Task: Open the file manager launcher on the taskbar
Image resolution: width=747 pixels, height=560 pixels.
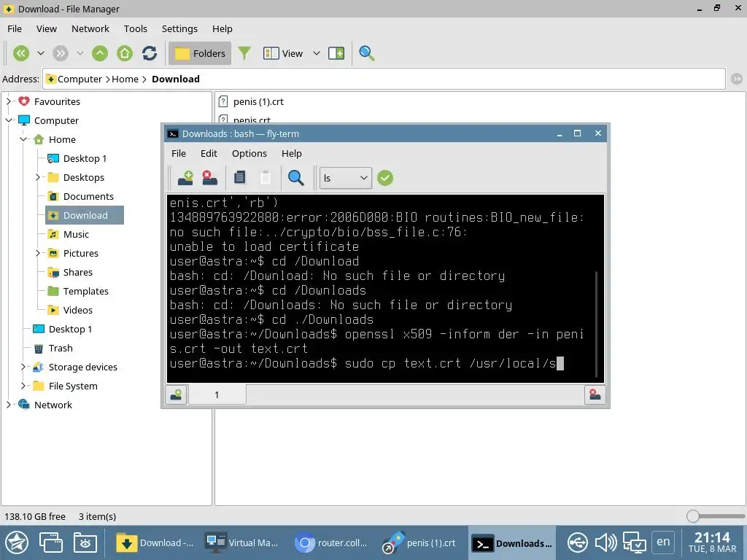Action: click(85, 542)
